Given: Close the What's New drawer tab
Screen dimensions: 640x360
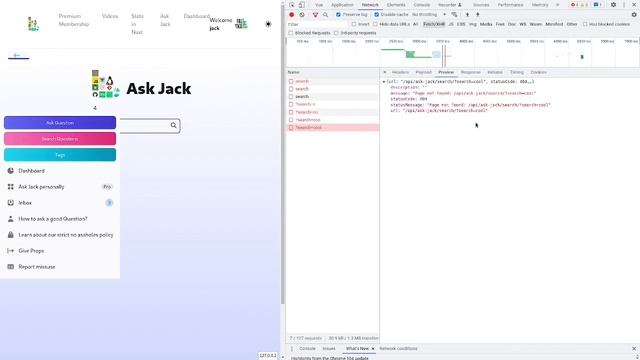Looking at the screenshot, I should pos(373,349).
